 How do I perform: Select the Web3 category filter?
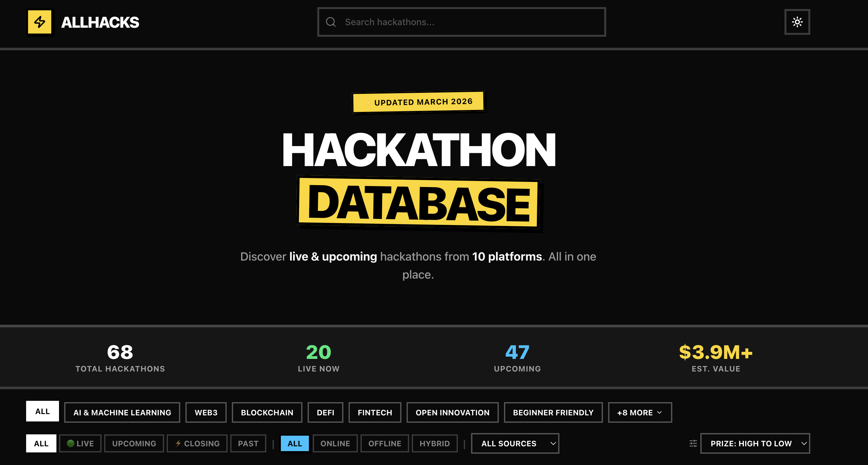pyautogui.click(x=206, y=412)
